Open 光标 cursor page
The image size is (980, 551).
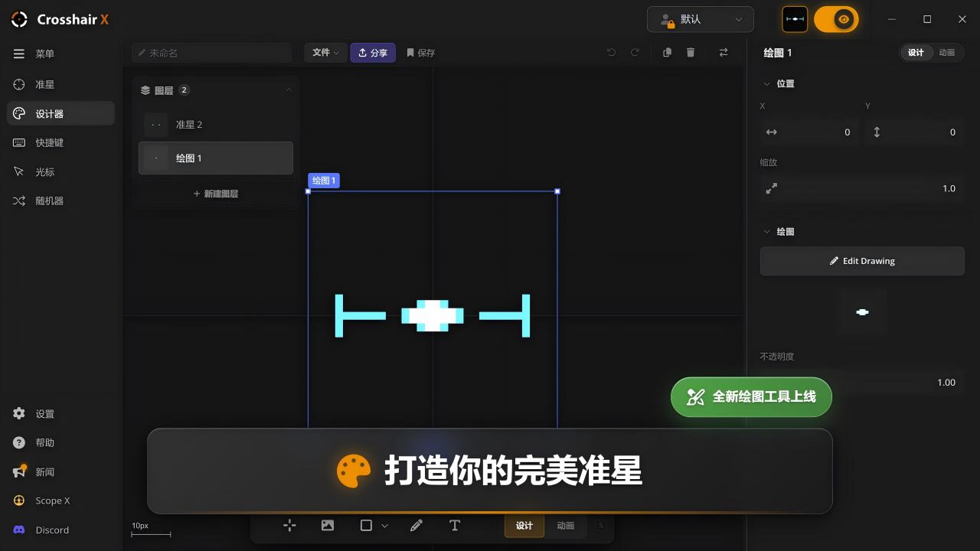(60, 171)
